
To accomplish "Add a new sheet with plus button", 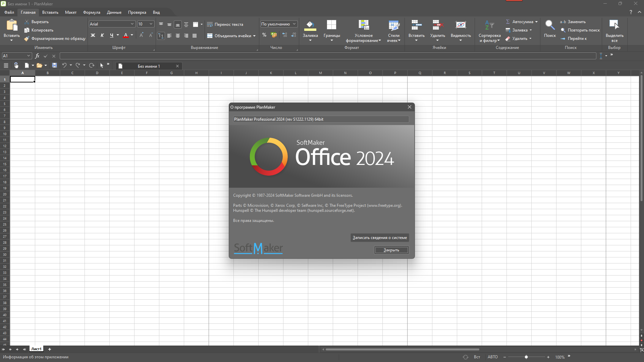I will tap(50, 349).
